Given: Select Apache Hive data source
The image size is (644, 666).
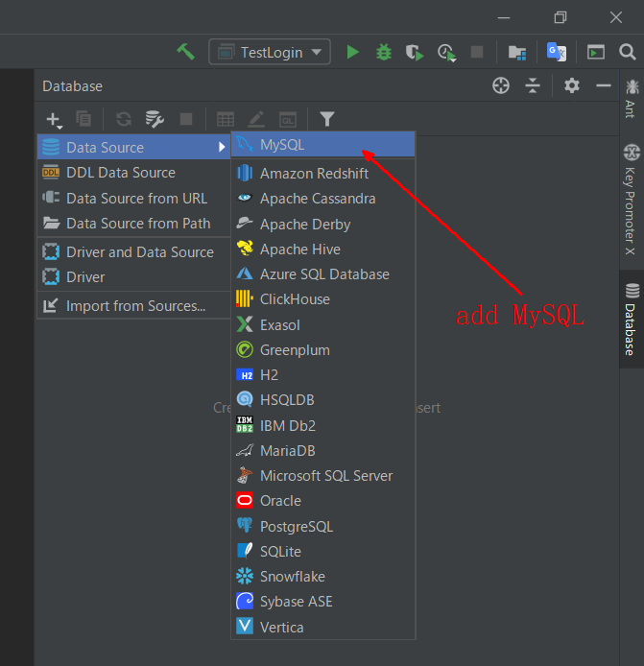Looking at the screenshot, I should click(322, 249).
